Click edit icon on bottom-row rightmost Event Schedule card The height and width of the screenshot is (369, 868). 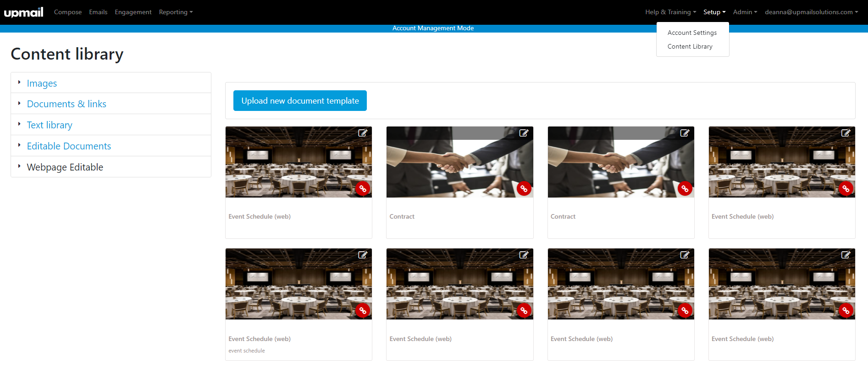[x=846, y=255]
